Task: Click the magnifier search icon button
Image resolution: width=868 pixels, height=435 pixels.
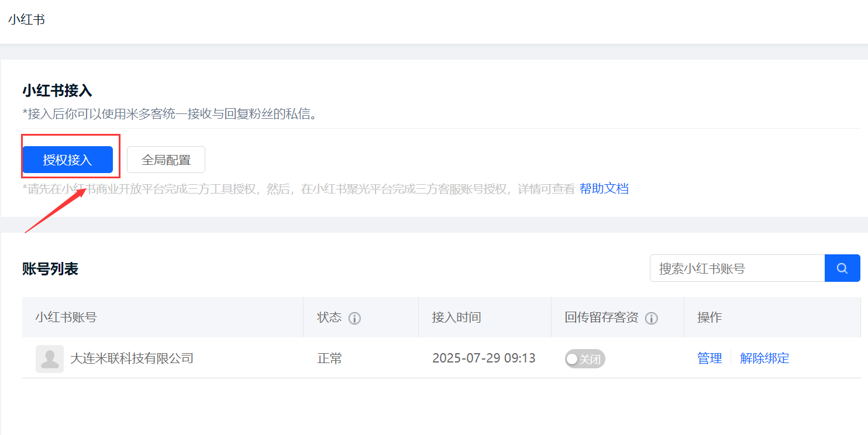Action: click(842, 268)
